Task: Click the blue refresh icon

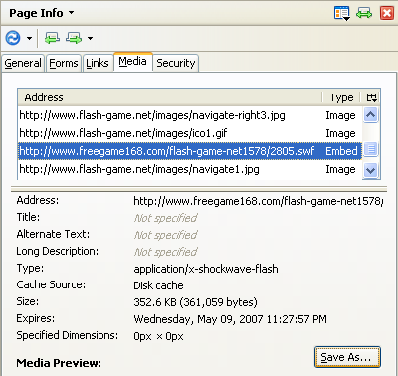Action: 13,38
